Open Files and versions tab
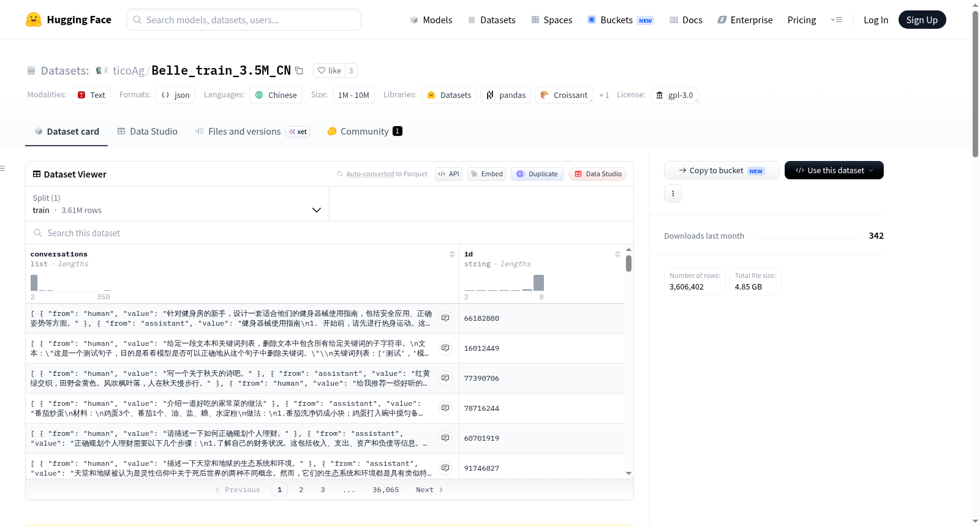This screenshot has width=980, height=527. click(x=252, y=131)
